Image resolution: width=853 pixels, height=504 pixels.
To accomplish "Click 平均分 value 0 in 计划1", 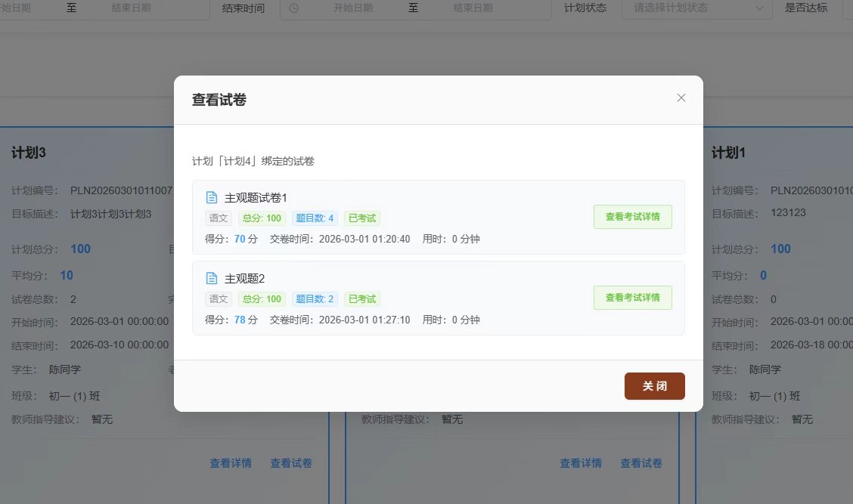I will pyautogui.click(x=763, y=276).
